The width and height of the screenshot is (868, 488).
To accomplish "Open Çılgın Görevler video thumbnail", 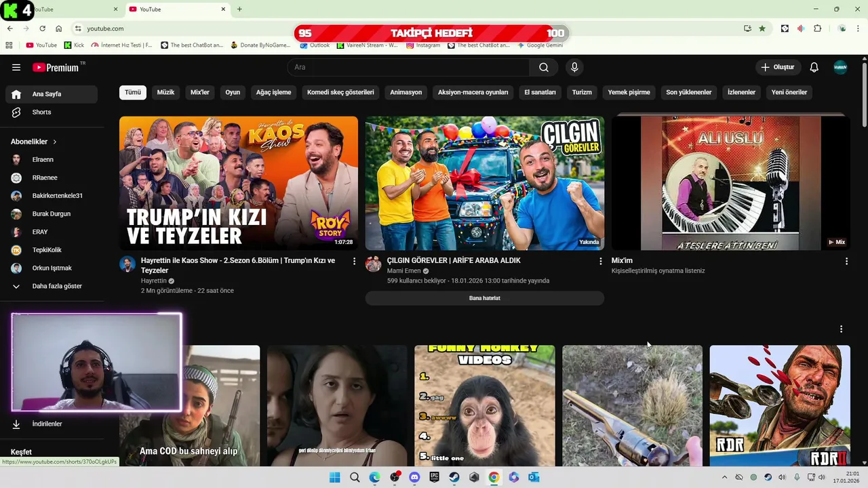I will [x=485, y=183].
